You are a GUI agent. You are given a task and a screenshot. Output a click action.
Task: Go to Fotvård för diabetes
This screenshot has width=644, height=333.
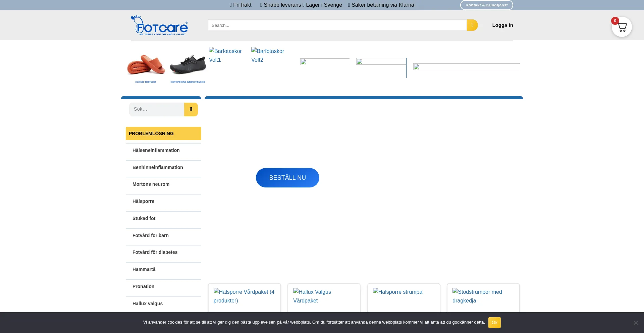[x=155, y=253]
